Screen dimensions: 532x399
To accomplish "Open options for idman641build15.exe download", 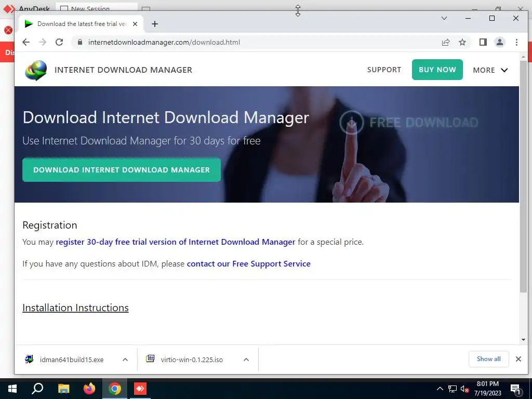I will (x=125, y=360).
